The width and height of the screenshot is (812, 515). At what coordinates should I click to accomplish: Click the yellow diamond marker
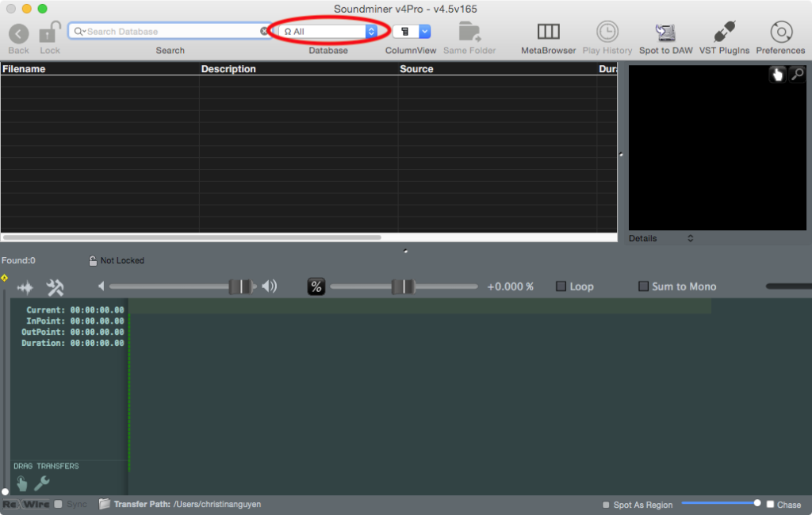4,279
